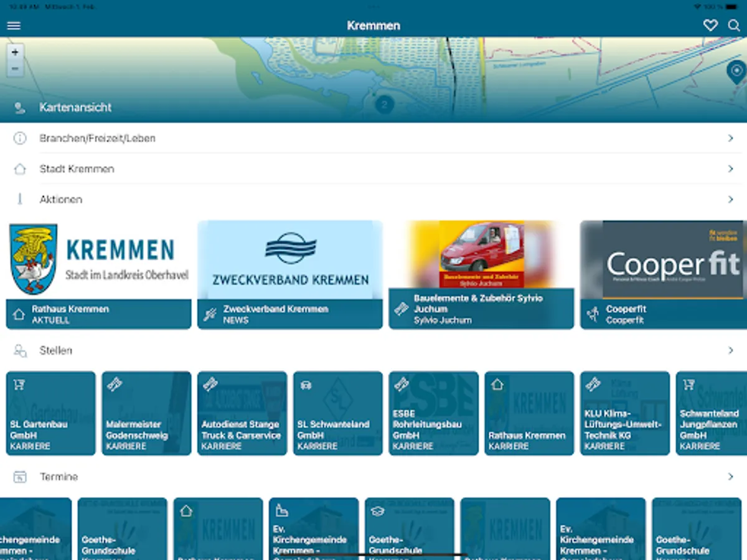This screenshot has height=560, width=747.
Task: Expand Branchen/Freizeit/Leben chevron
Action: click(731, 138)
